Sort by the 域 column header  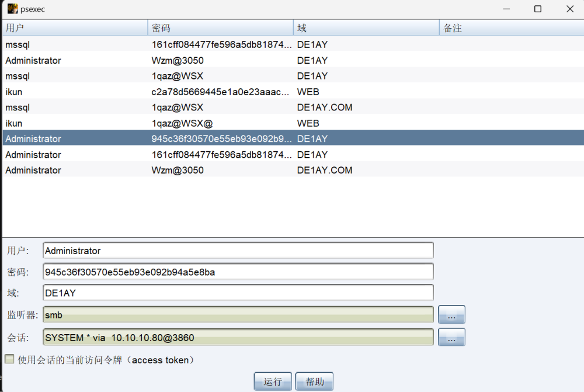tap(366, 28)
